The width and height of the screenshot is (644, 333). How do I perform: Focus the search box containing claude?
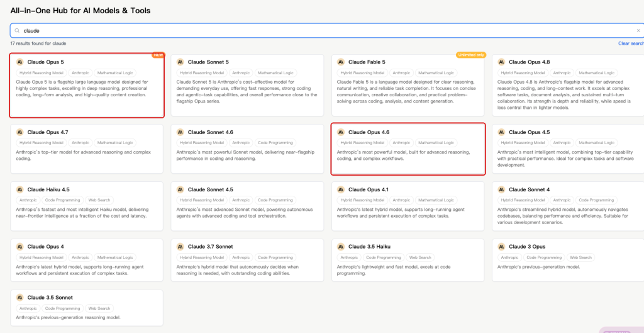pyautogui.click(x=327, y=30)
